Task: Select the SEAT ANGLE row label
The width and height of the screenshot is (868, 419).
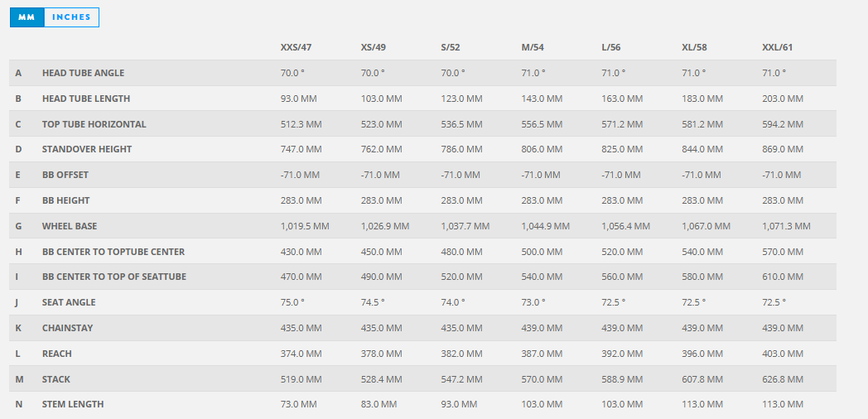Action: (70, 302)
